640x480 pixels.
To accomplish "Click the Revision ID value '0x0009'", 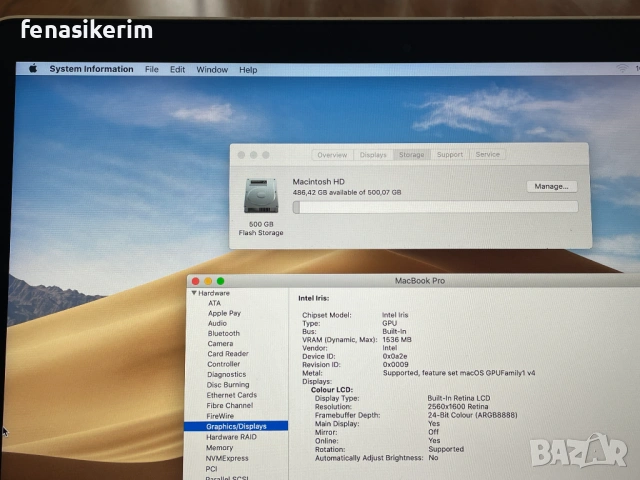I will (395, 364).
